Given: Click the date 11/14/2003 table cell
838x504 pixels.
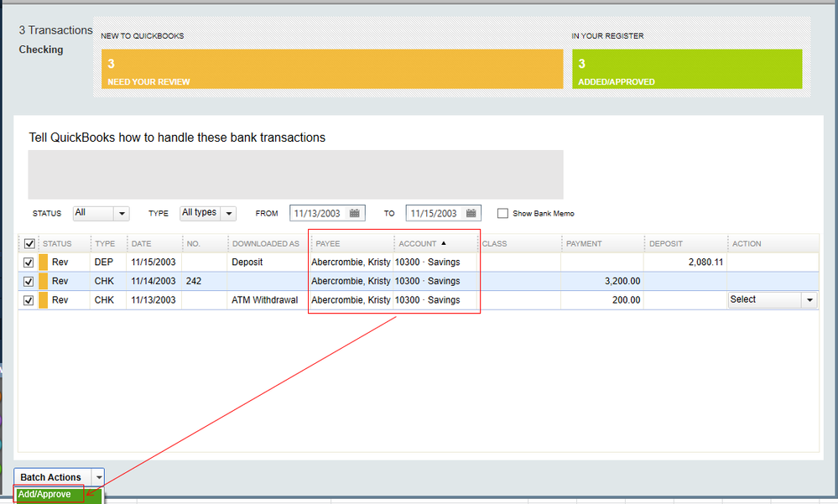Looking at the screenshot, I should (154, 281).
